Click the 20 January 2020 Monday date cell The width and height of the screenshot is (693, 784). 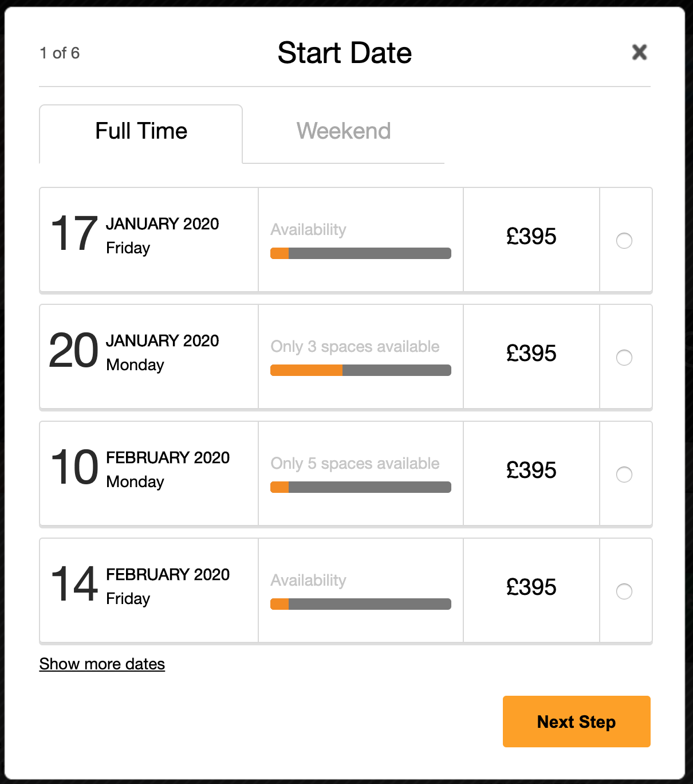(135, 352)
